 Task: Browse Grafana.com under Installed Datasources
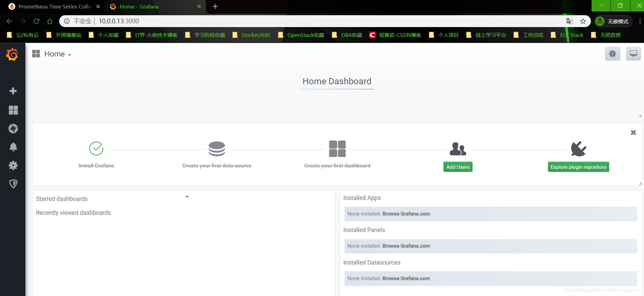pyautogui.click(x=406, y=278)
